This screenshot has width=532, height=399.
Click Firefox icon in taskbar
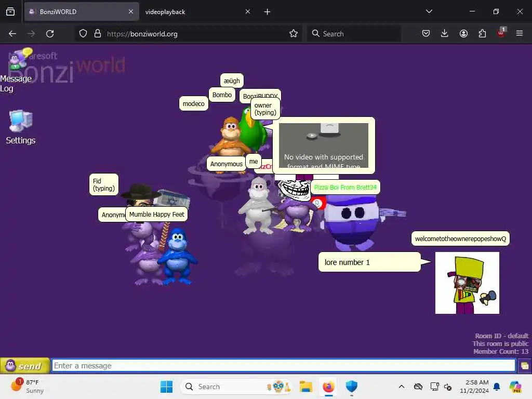pos(328,387)
